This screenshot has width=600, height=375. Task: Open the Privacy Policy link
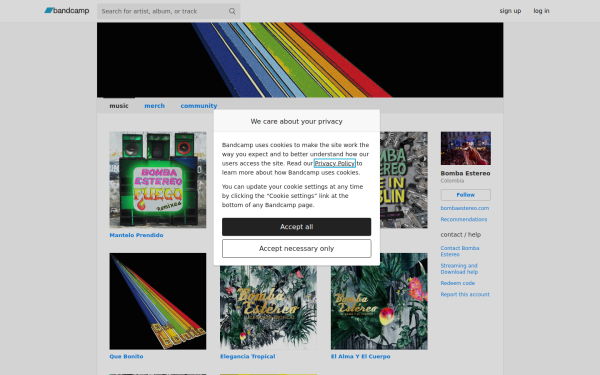point(335,163)
